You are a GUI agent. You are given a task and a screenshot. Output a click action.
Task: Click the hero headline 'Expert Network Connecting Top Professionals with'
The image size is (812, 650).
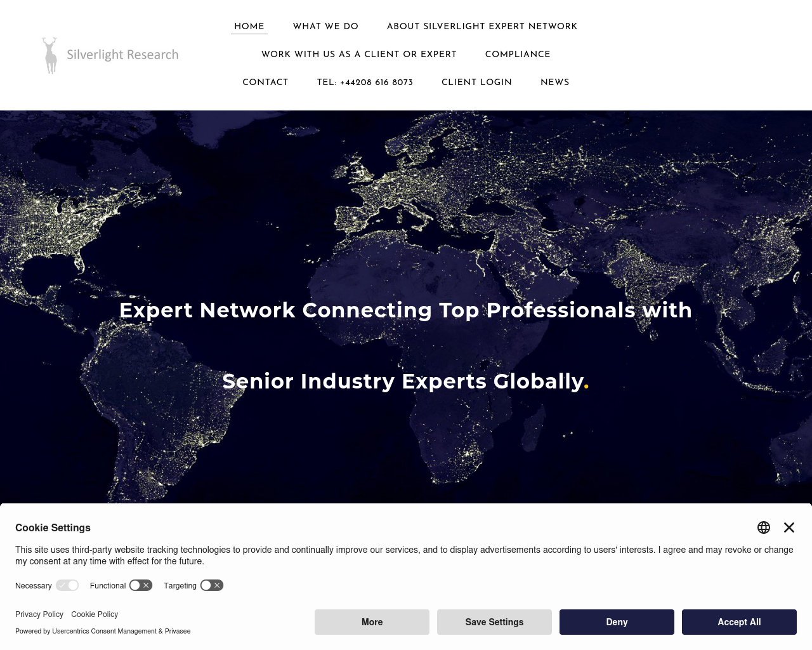[405, 310]
